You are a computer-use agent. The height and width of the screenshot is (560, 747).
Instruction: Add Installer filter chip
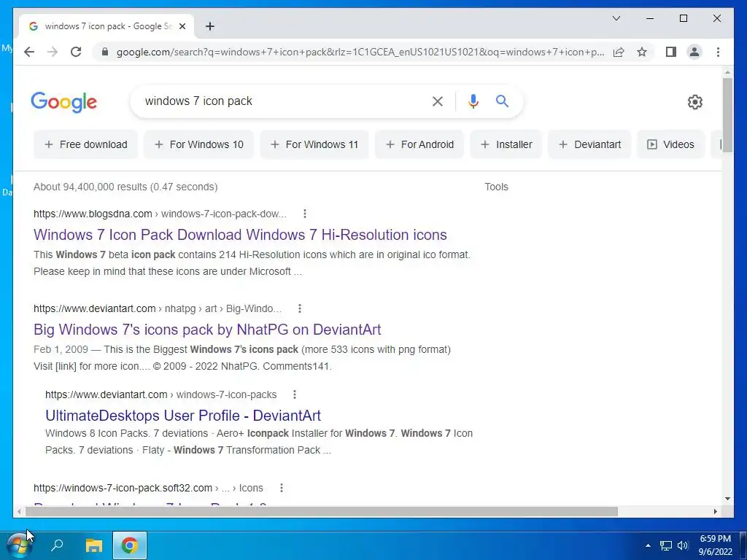point(506,144)
